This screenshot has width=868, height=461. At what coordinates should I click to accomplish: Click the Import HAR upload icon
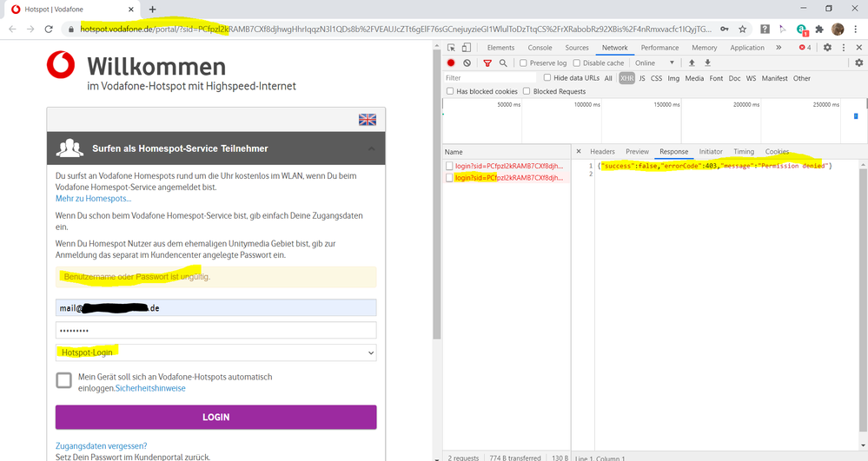[692, 63]
